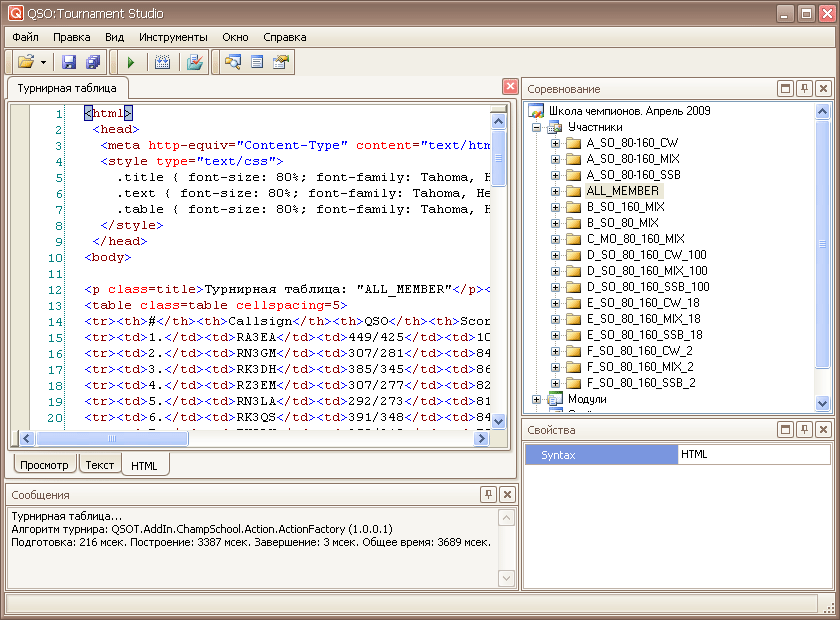840x620 pixels.
Task: Click the Save All toolbar icon
Action: [92, 62]
